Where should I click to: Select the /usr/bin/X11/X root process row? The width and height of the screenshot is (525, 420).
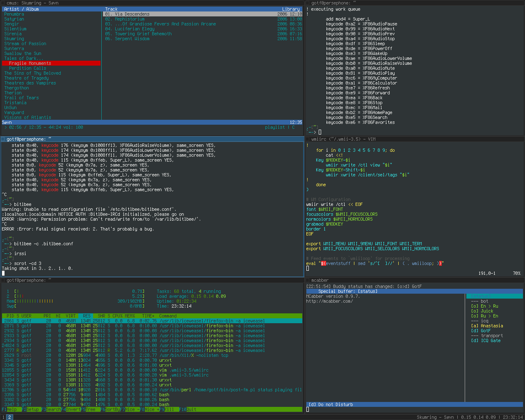coord(152,355)
